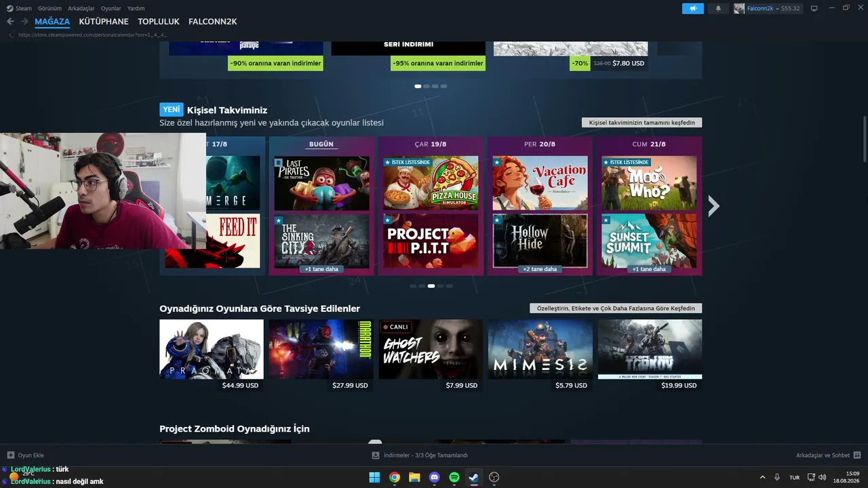868x488 pixels.
Task: Open the Oyunlar menu
Action: point(111,8)
